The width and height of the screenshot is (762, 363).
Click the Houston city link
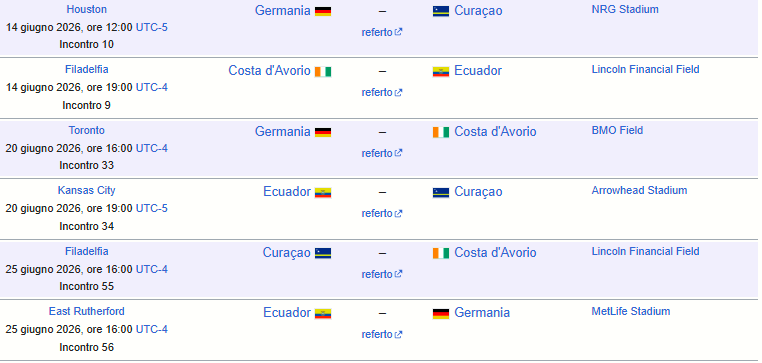point(87,9)
